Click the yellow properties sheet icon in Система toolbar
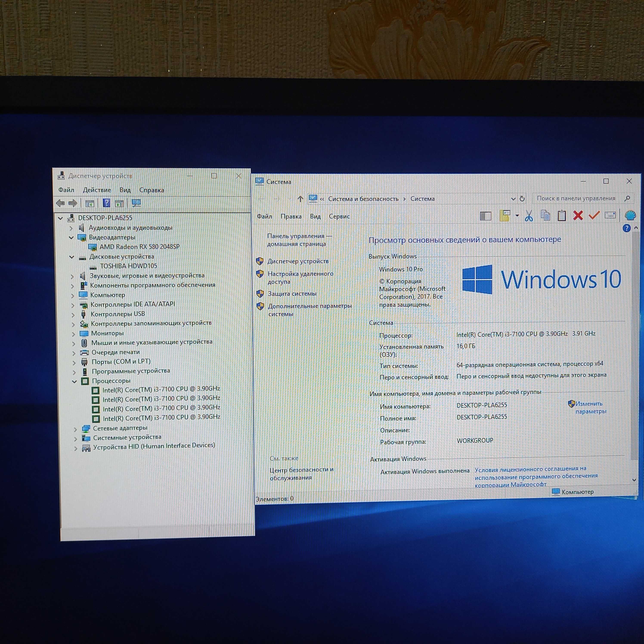This screenshot has height=644, width=644. (505, 216)
